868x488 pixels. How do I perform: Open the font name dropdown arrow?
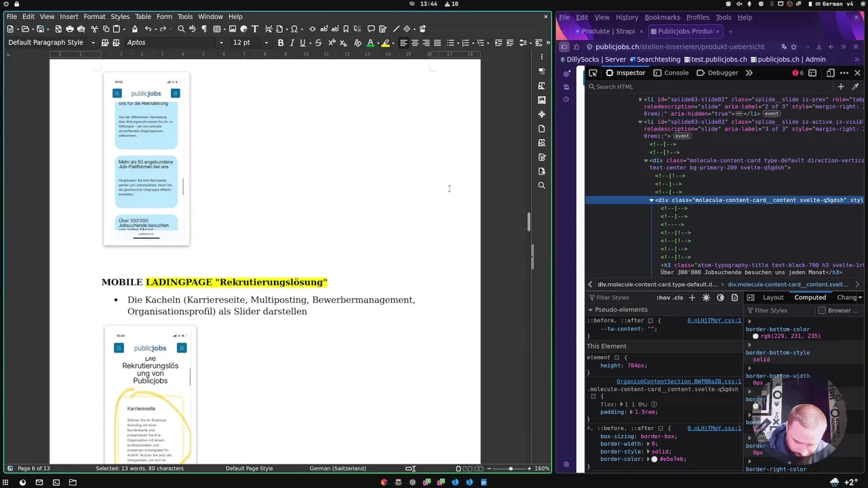point(221,43)
